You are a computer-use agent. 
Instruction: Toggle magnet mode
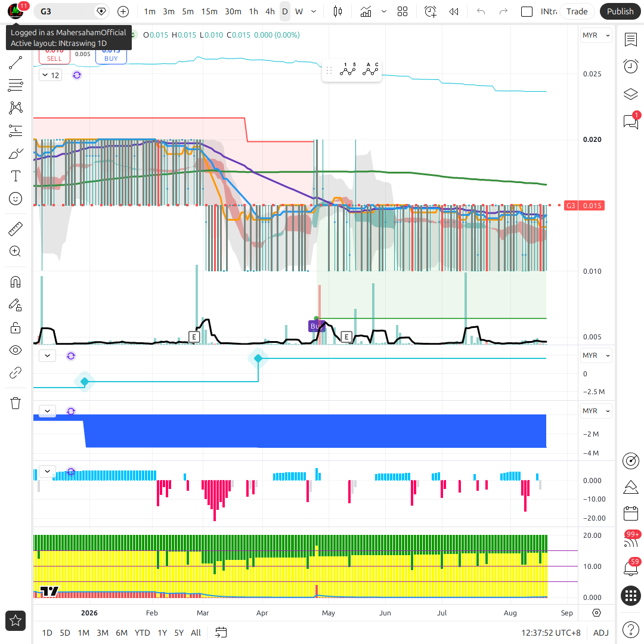click(16, 282)
